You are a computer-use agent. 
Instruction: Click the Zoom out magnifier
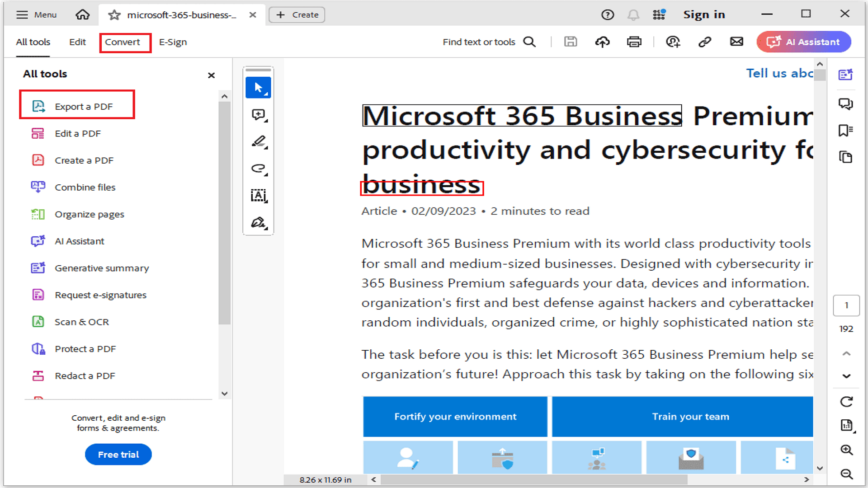847,474
